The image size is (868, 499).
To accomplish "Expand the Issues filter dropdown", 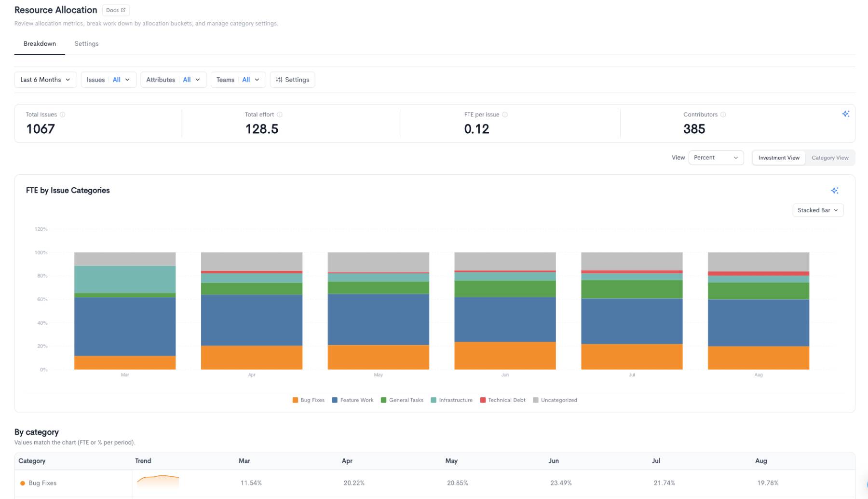I will 108,80.
